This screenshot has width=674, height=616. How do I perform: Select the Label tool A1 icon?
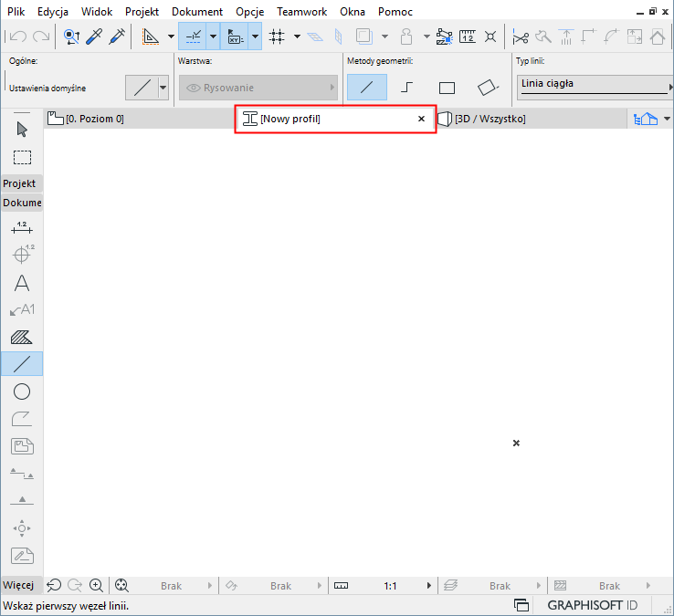coord(22,309)
